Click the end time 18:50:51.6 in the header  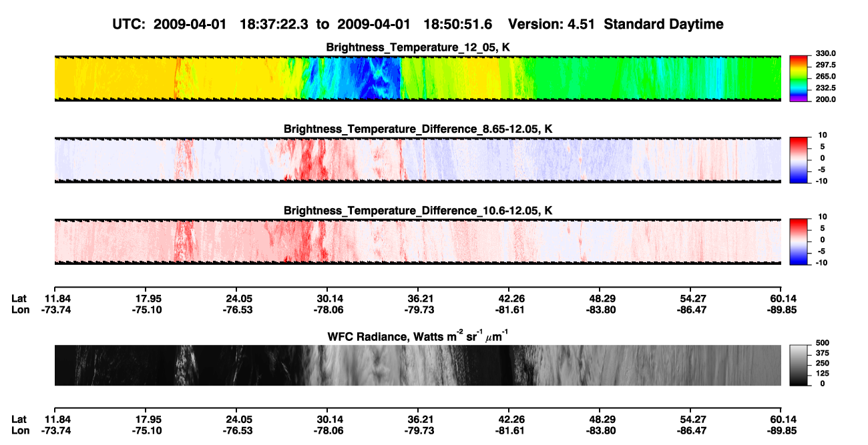pyautogui.click(x=459, y=24)
